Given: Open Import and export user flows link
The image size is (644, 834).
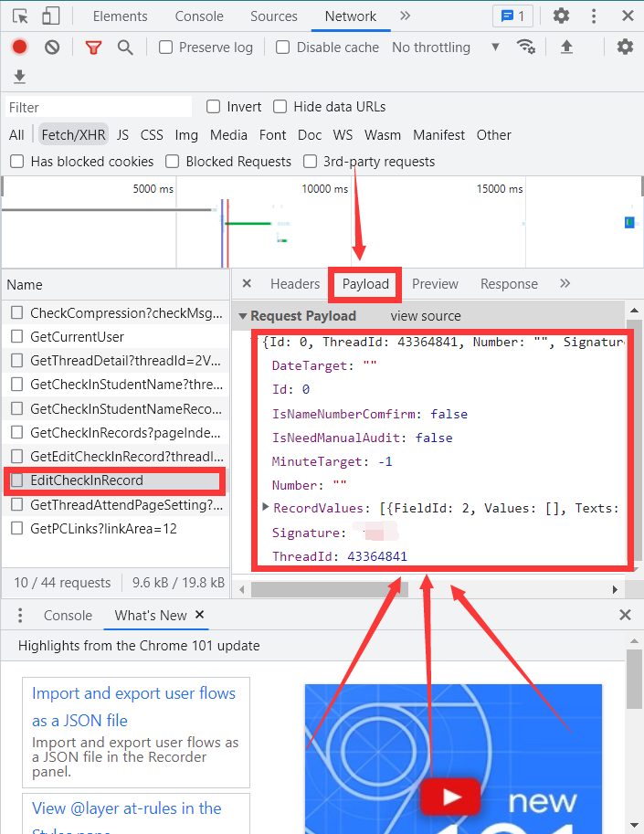Looking at the screenshot, I should 133,706.
